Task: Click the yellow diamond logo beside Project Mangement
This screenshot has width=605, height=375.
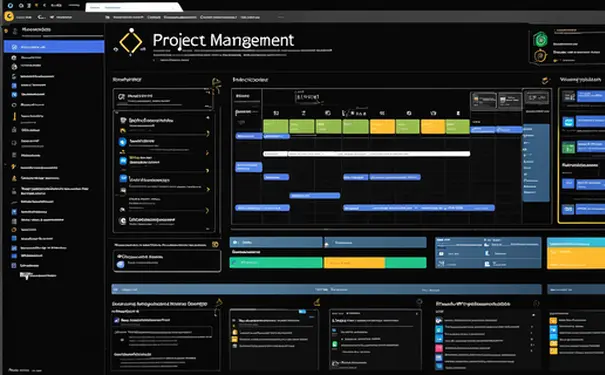Action: pos(131,42)
